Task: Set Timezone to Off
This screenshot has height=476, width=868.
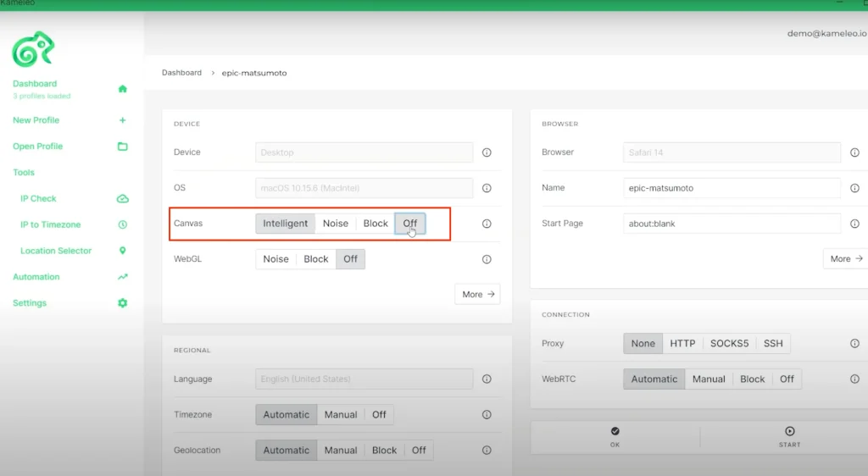Action: tap(379, 415)
